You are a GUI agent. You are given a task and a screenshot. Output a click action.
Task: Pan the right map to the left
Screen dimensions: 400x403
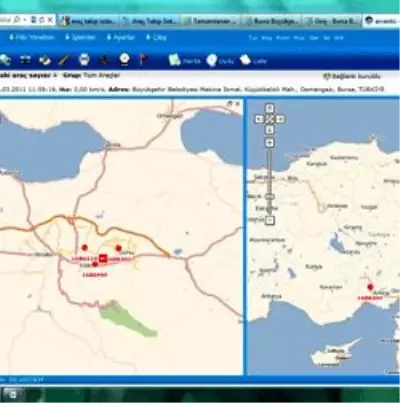pyautogui.click(x=259, y=119)
